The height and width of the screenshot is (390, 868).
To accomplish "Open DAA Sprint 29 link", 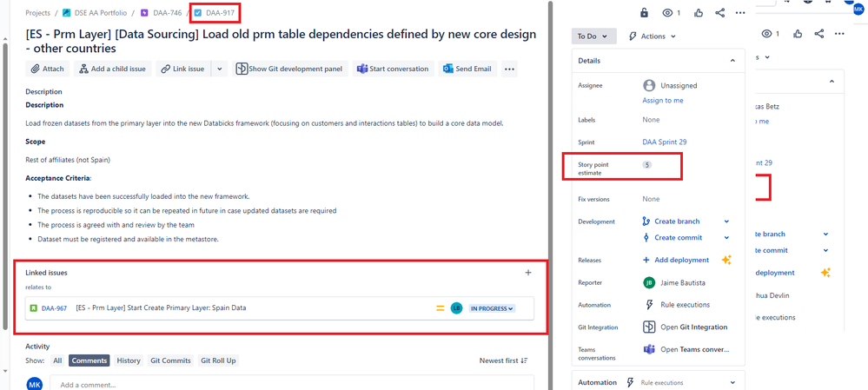I will pyautogui.click(x=665, y=142).
